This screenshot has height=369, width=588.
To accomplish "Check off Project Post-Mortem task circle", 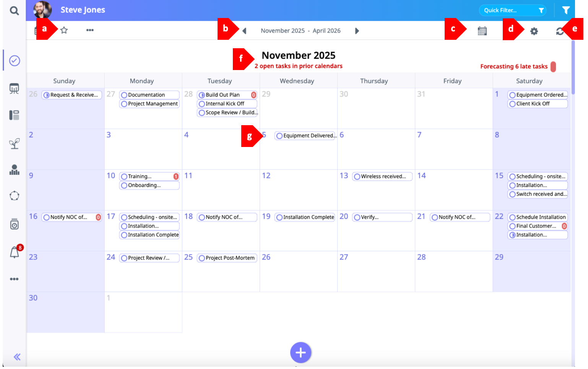I will click(x=202, y=258).
